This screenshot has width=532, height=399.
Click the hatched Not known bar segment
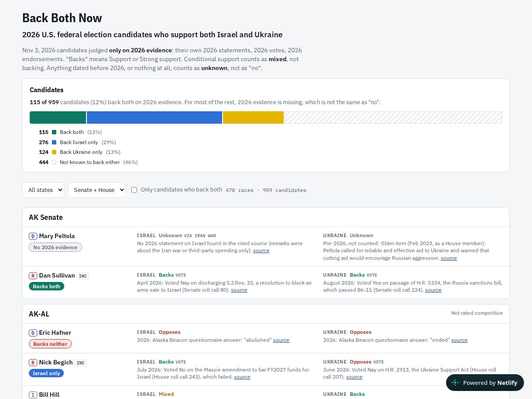[393, 117]
